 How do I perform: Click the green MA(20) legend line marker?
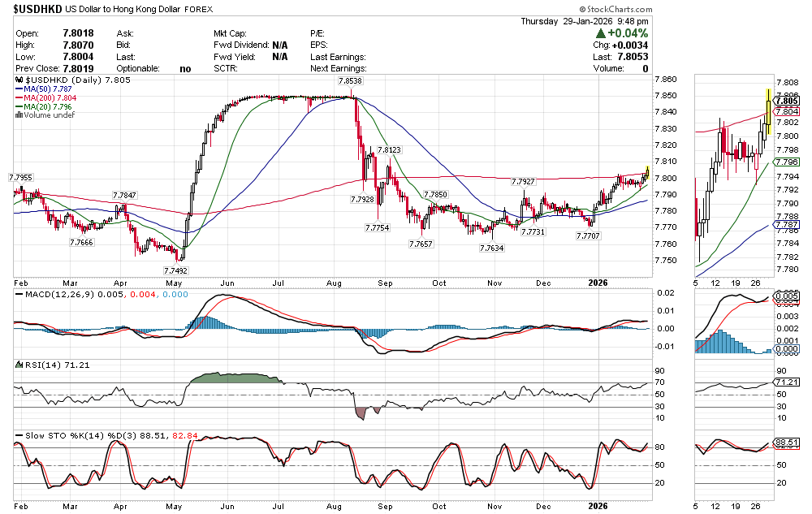[19, 106]
